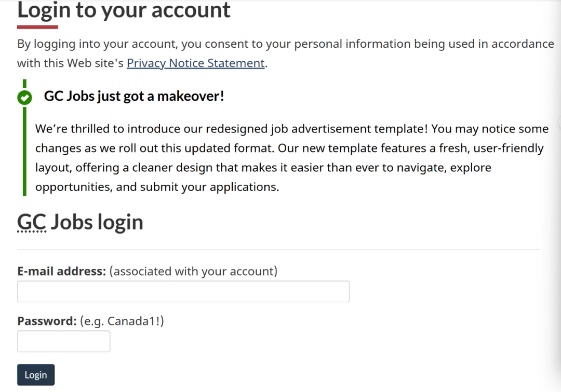Click the '(associated with your account)' hint text
This screenshot has width=561, height=392.
click(x=193, y=271)
